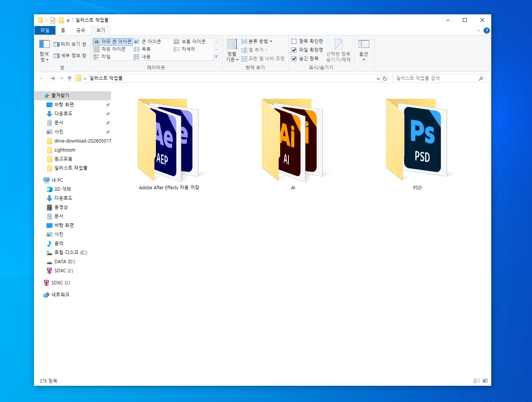Click the Properties icon in the title bar
Screen dimensions: 532x402
[x=53, y=20]
